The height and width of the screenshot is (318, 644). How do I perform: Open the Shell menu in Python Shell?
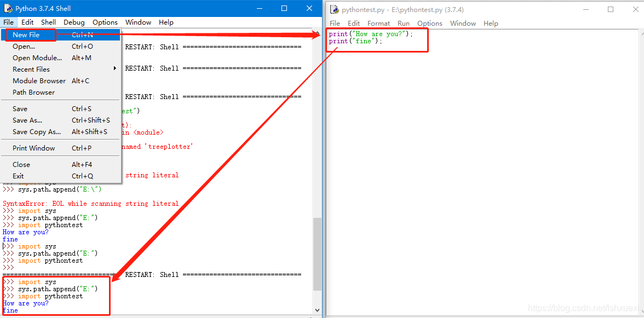pyautogui.click(x=48, y=22)
